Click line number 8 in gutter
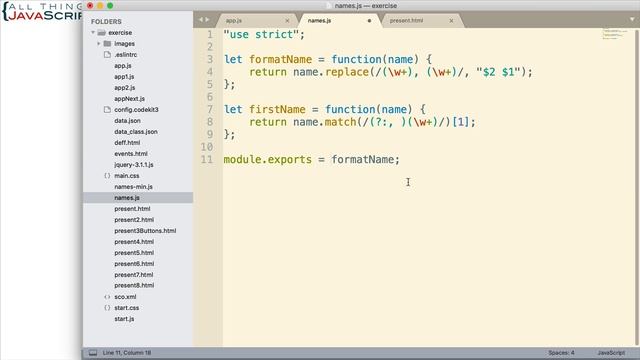Image resolution: width=640 pixels, height=360 pixels. (x=210, y=122)
